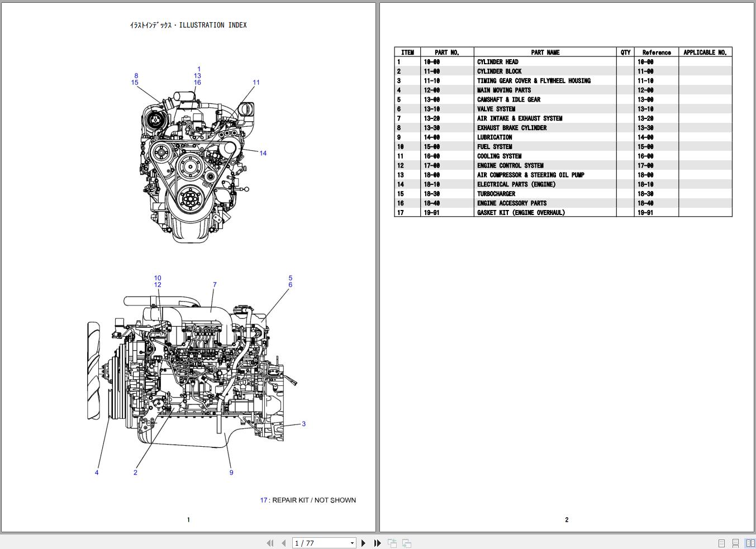The image size is (756, 549).
Task: Click reference 13-20 in Reference column
Action: pos(645,118)
